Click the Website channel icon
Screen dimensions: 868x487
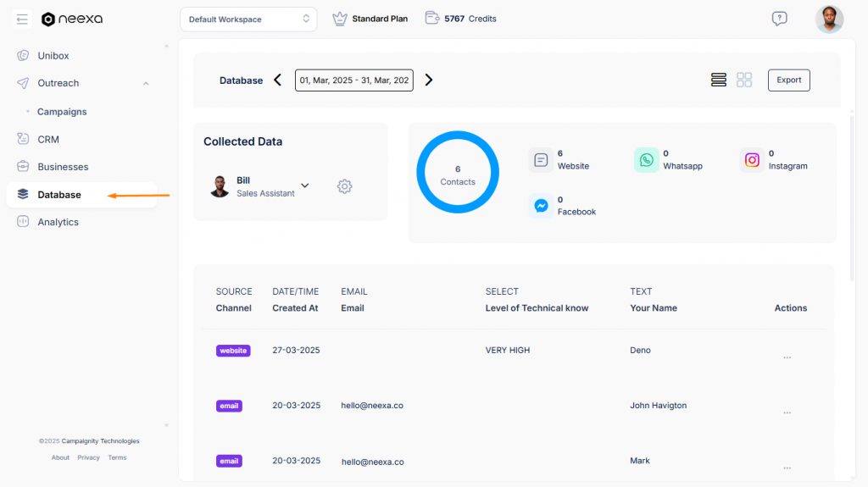(x=541, y=160)
